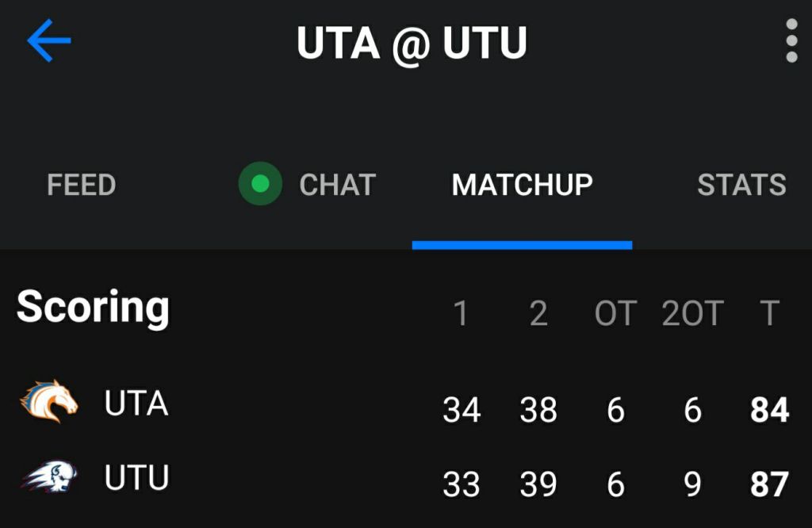Tap UTU's final total of 87
Screen dimensions: 812x528
(x=769, y=484)
